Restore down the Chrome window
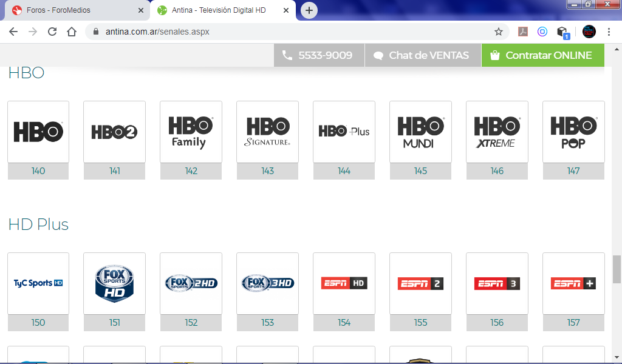 click(588, 4)
